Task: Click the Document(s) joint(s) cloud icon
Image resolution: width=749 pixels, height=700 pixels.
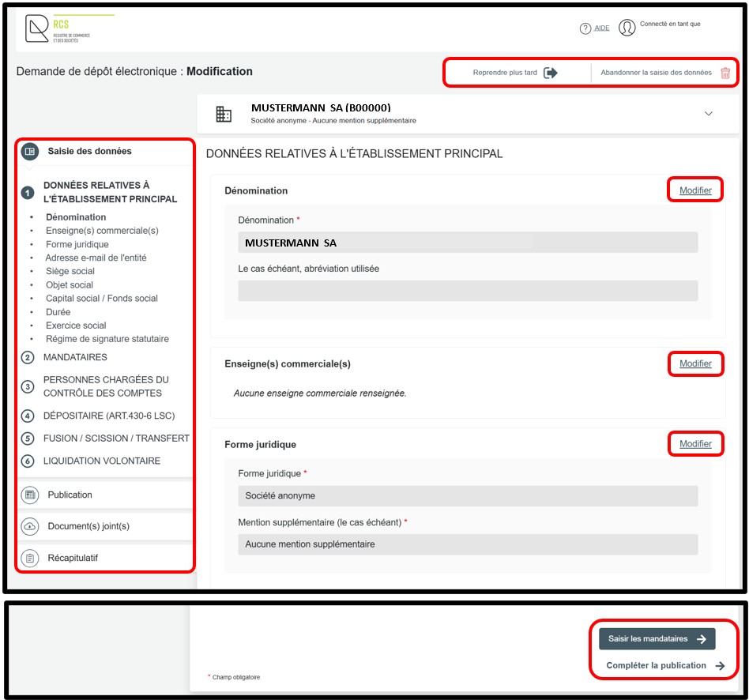Action: click(30, 526)
